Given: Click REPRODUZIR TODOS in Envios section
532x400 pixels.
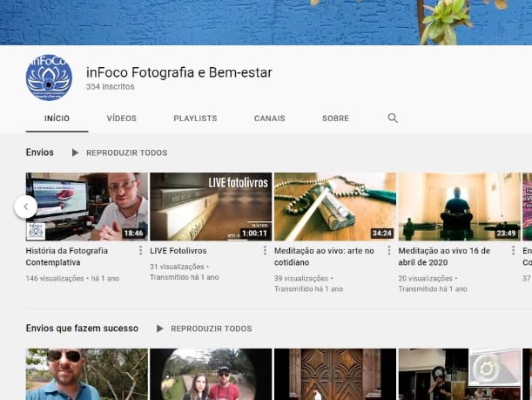Looking at the screenshot, I should 126,153.
